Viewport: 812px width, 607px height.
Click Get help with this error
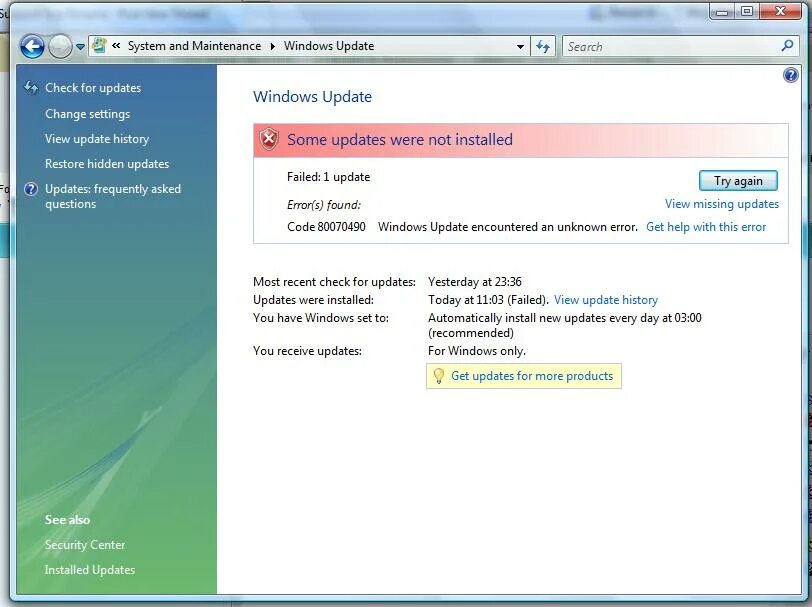click(706, 227)
